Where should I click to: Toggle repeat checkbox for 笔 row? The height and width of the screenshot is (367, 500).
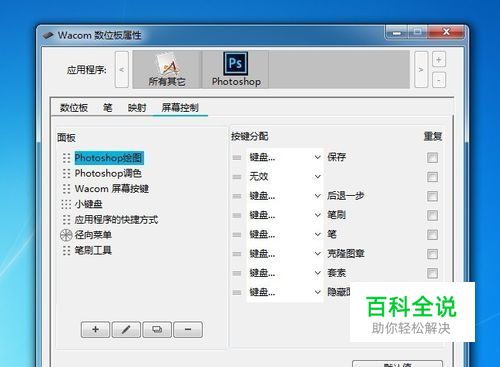pyautogui.click(x=432, y=235)
